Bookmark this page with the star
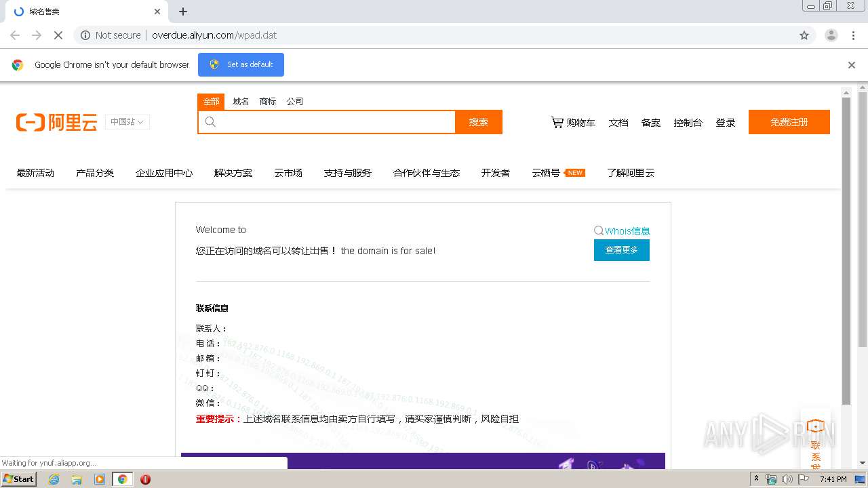Screen dimensions: 868x488 804,35
